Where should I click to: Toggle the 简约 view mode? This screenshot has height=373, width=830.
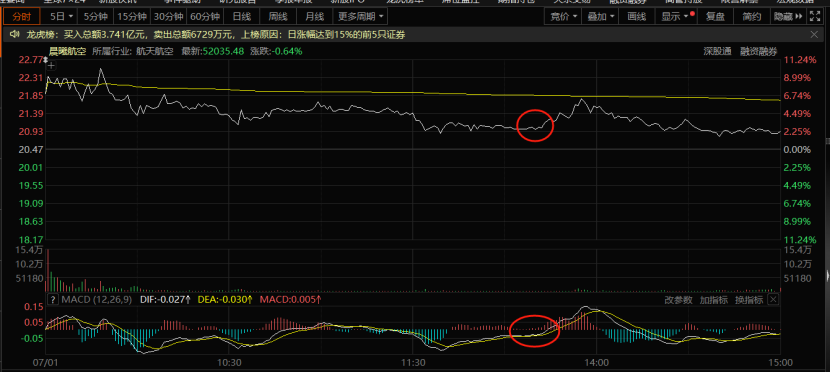[x=752, y=17]
